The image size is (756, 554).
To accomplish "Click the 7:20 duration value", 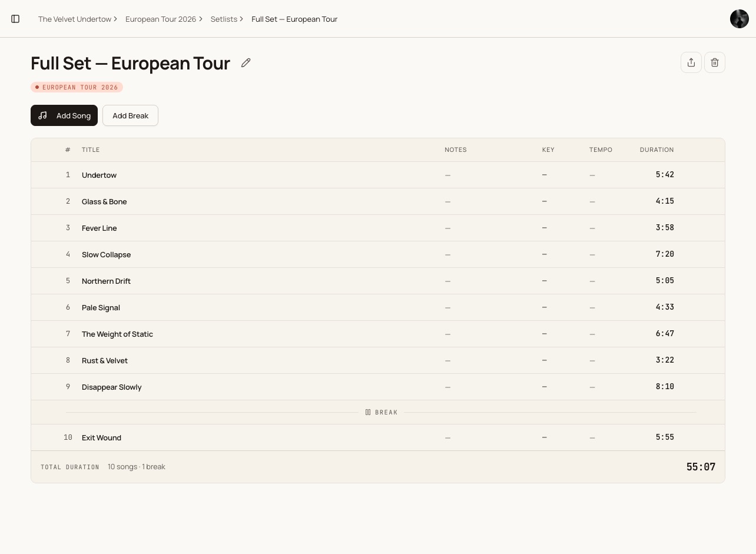I will pos(665,254).
